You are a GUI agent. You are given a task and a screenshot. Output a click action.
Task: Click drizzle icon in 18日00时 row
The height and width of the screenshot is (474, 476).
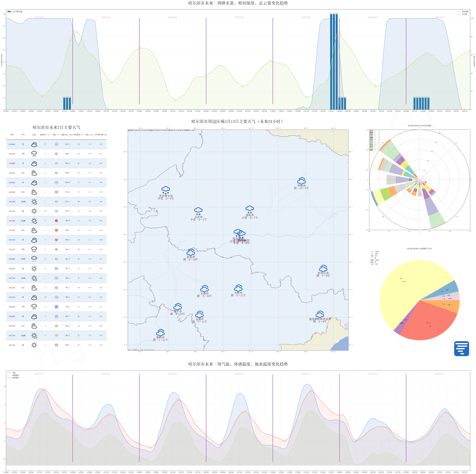point(34,259)
